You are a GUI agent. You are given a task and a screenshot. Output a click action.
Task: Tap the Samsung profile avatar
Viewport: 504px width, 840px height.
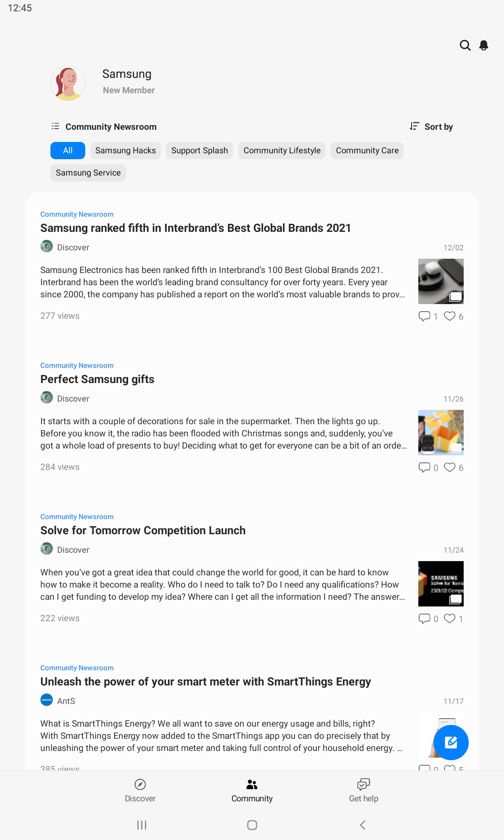68,83
